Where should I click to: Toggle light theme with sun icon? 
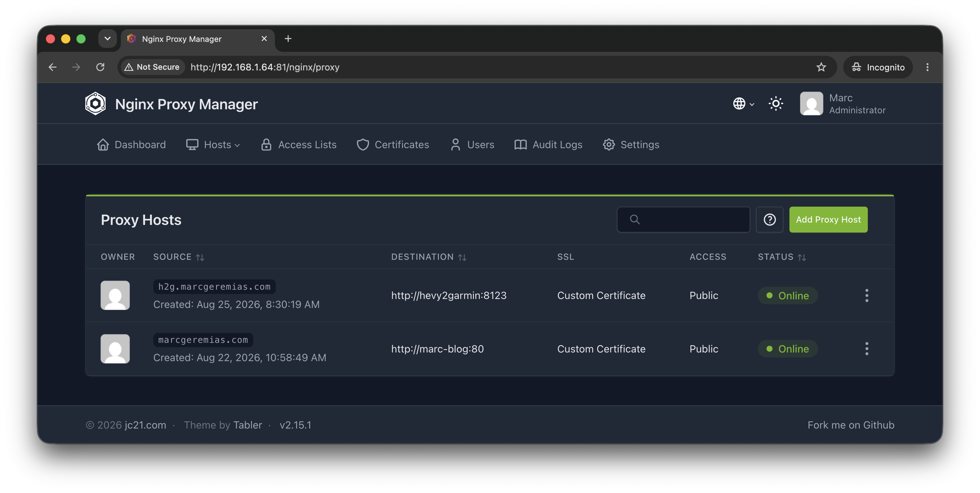(x=775, y=104)
